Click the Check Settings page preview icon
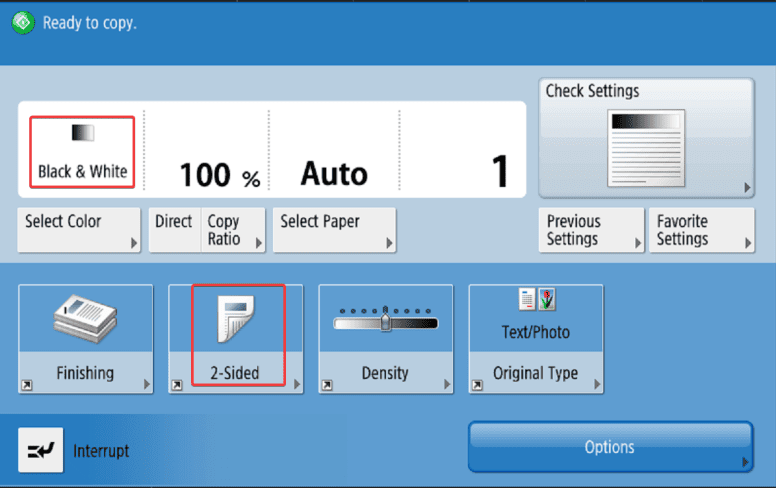The width and height of the screenshot is (776, 488). 646,147
